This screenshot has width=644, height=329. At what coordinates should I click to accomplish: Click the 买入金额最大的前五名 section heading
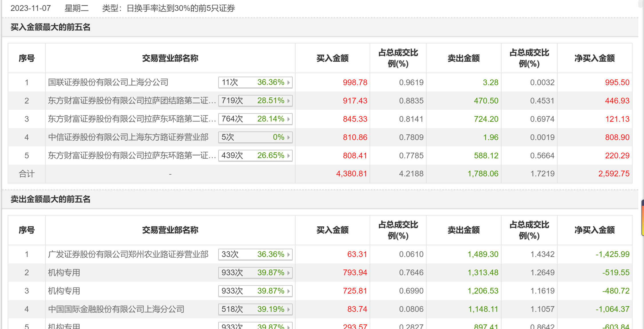click(50, 27)
